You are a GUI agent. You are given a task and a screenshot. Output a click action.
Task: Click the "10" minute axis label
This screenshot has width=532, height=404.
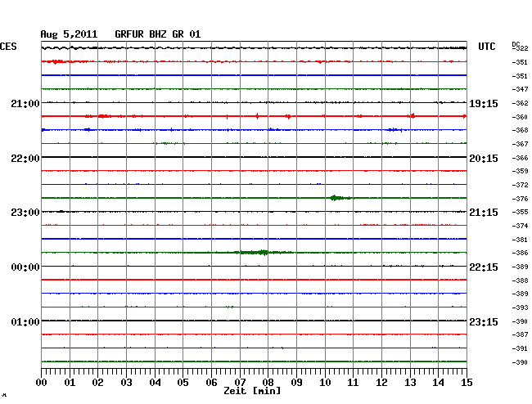point(325,383)
